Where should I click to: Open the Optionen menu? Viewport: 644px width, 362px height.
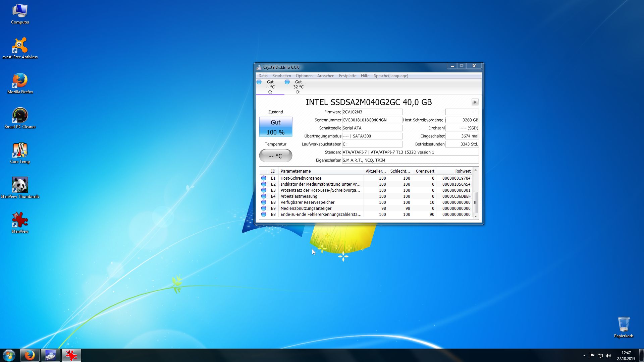(x=304, y=76)
